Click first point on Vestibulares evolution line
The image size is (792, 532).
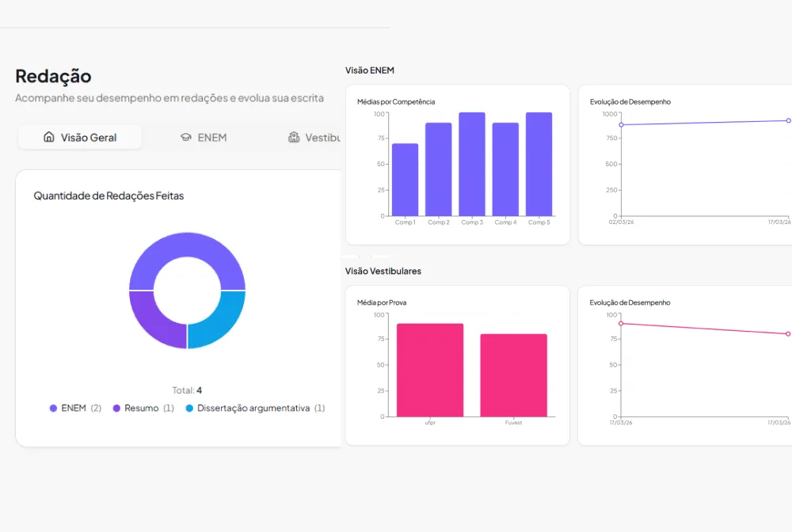[x=621, y=324]
